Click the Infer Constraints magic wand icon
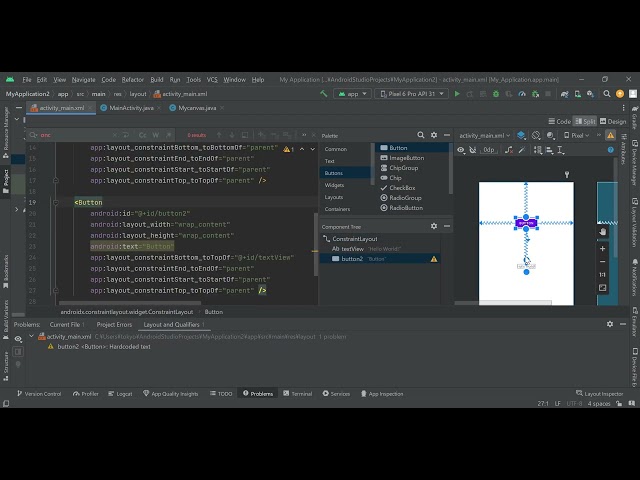 522,150
